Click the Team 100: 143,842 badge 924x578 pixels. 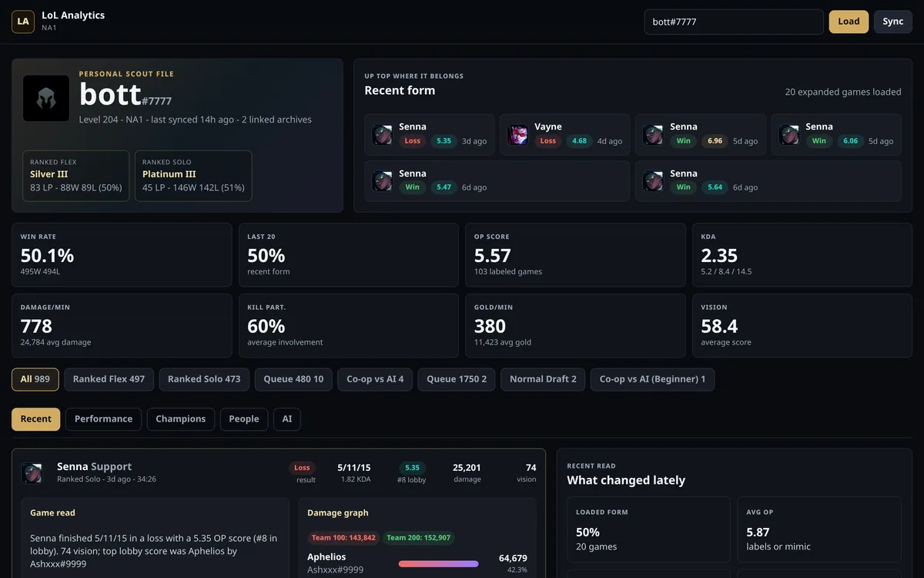click(343, 538)
